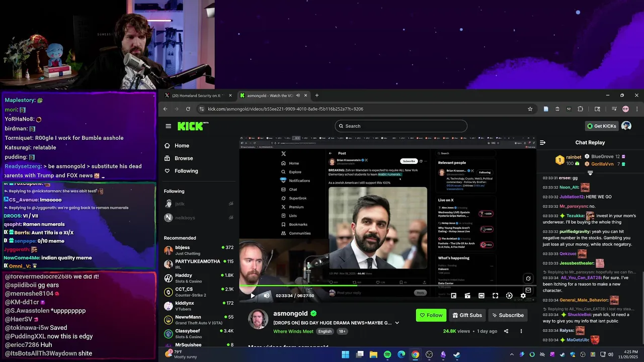Open jstlk in Following list
The height and width of the screenshot is (362, 644).
(198, 204)
